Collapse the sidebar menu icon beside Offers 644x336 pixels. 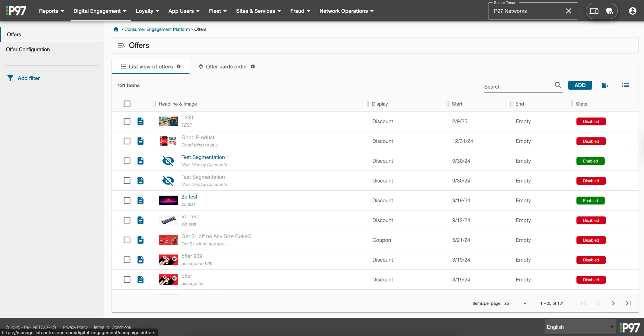coord(121,45)
